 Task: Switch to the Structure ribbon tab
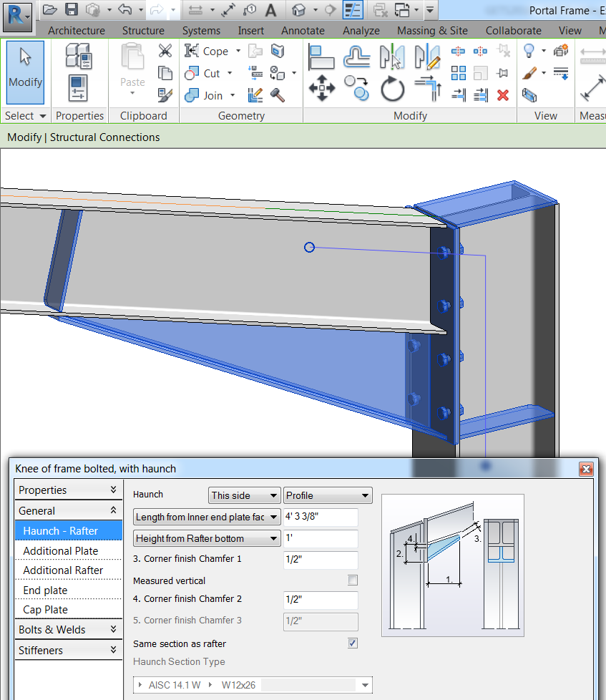143,31
